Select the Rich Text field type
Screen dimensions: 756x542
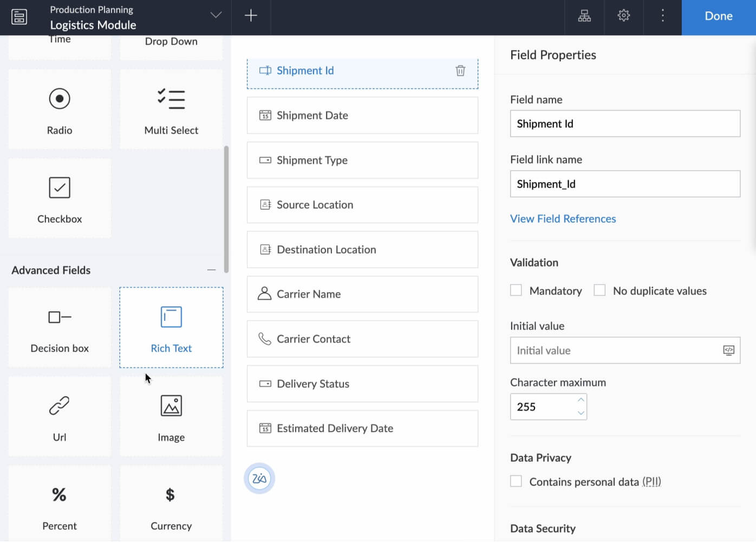(x=171, y=327)
